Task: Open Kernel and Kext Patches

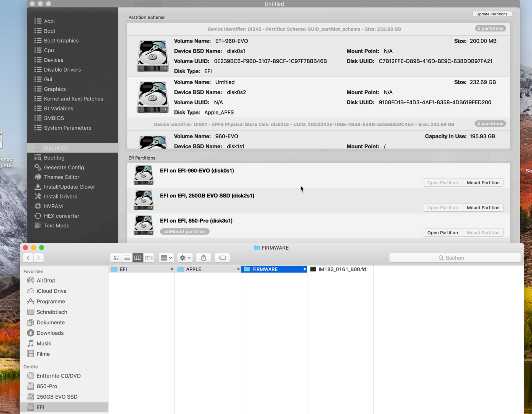Action: pyautogui.click(x=73, y=99)
